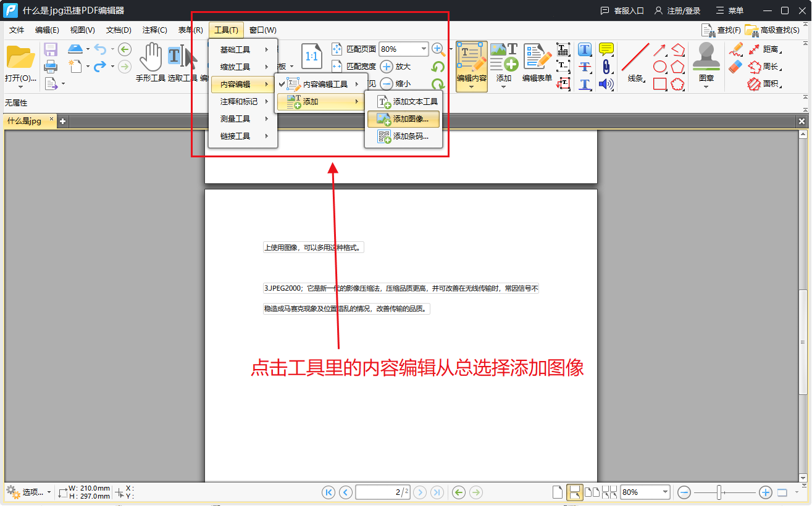Open the 窗口(W) menu
Image resolution: width=812 pixels, height=506 pixels.
pos(263,30)
